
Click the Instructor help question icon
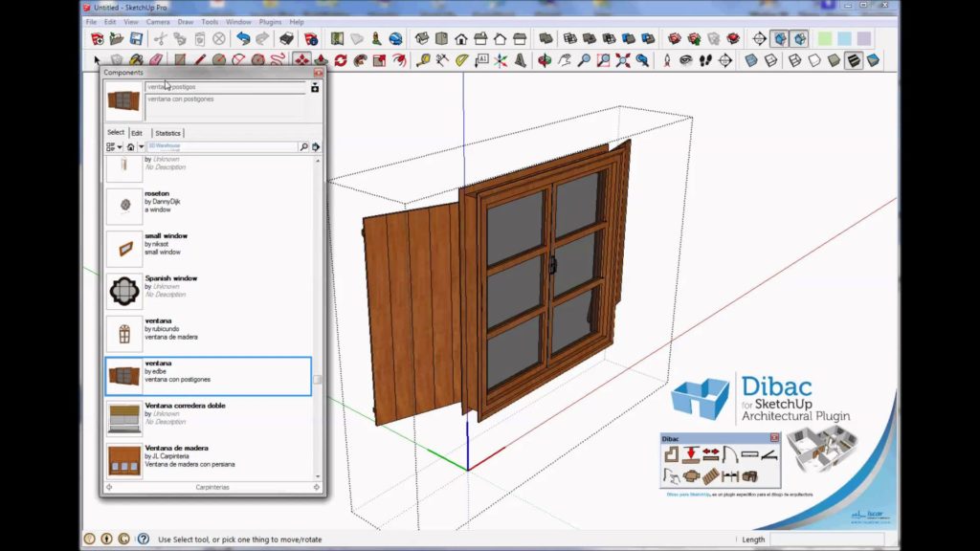click(144, 539)
